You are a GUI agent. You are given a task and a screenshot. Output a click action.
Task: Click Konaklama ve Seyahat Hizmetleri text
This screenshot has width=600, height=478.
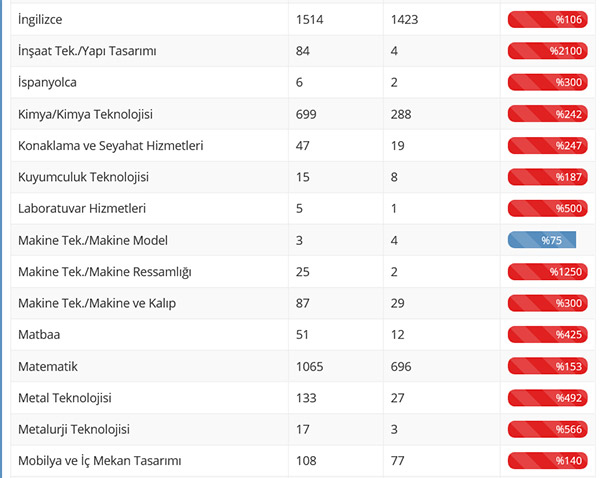coord(111,145)
